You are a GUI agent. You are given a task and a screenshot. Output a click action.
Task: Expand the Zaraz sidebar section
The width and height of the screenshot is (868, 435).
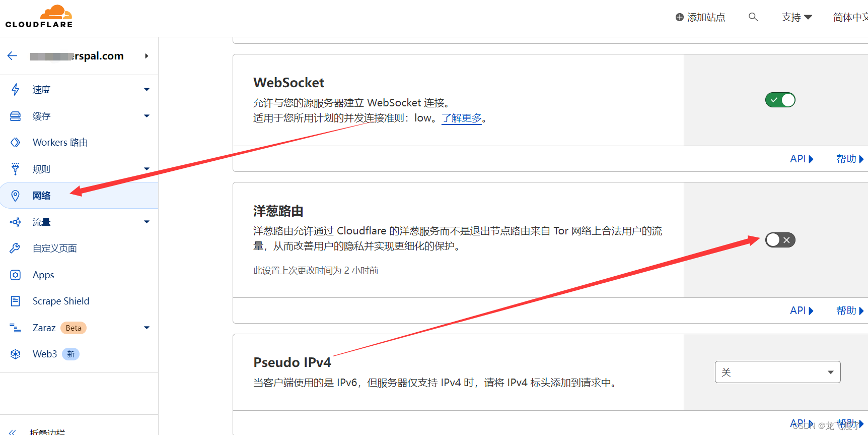[x=147, y=328]
